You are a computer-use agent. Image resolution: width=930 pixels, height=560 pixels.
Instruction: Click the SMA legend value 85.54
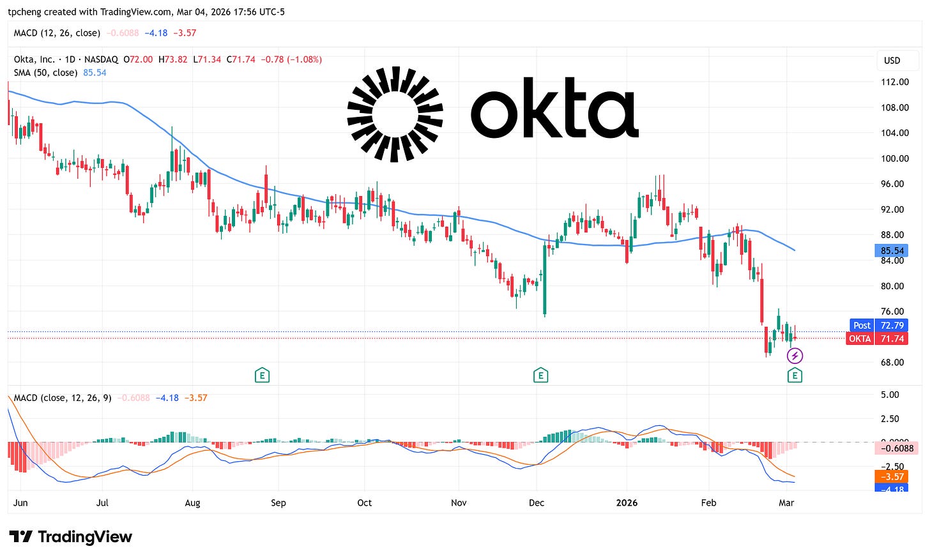(95, 73)
